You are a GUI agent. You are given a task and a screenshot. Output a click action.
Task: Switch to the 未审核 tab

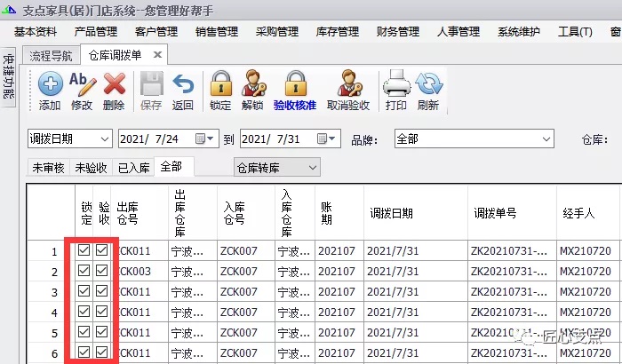click(48, 168)
